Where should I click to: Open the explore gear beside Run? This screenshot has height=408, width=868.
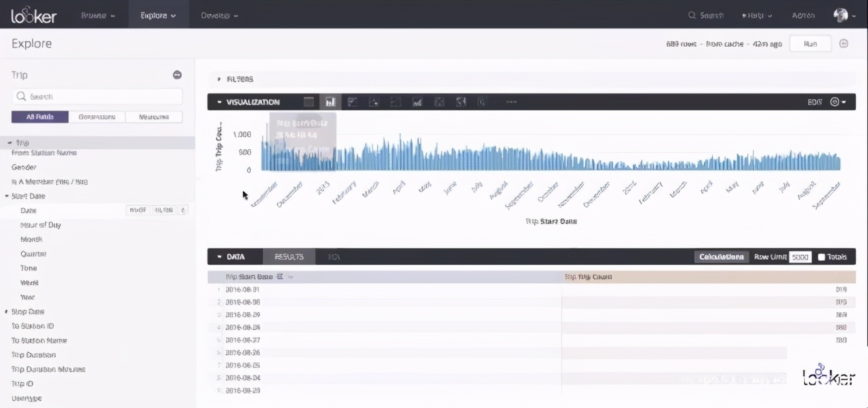pyautogui.click(x=844, y=43)
